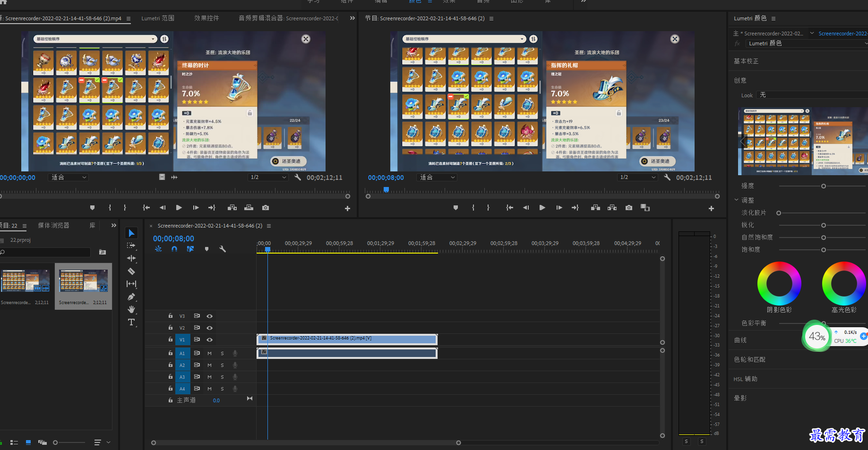Screen dimensions: 868x450
Task: Show overflow panels in source panel group
Action: 352,18
